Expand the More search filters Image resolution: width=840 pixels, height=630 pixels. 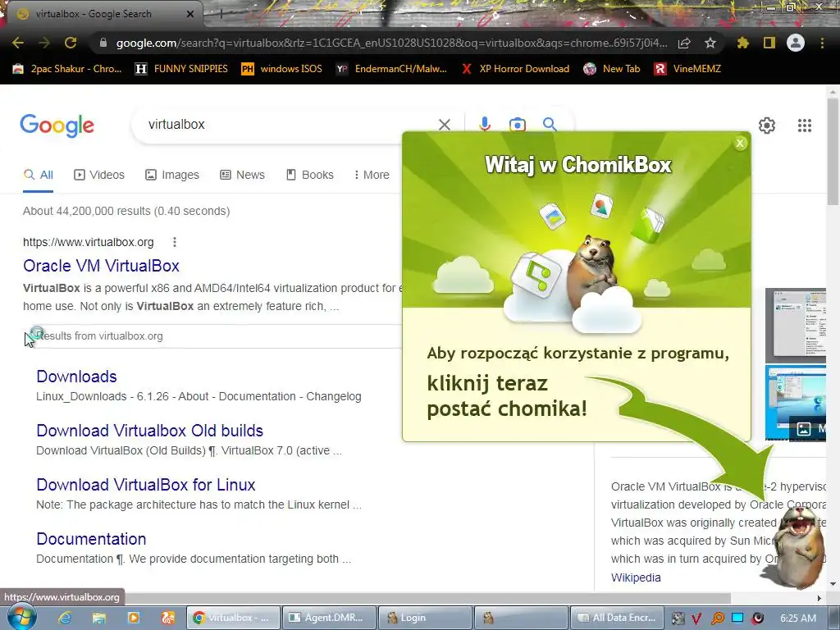[x=372, y=175]
